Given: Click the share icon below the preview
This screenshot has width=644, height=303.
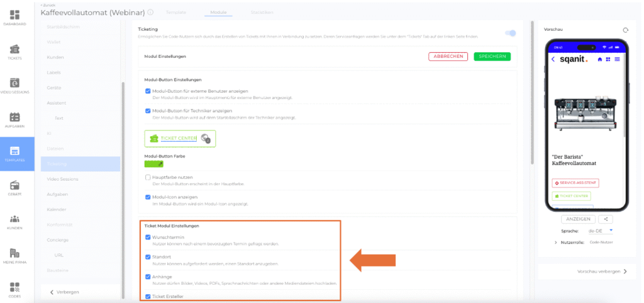Looking at the screenshot, I should point(606,219).
